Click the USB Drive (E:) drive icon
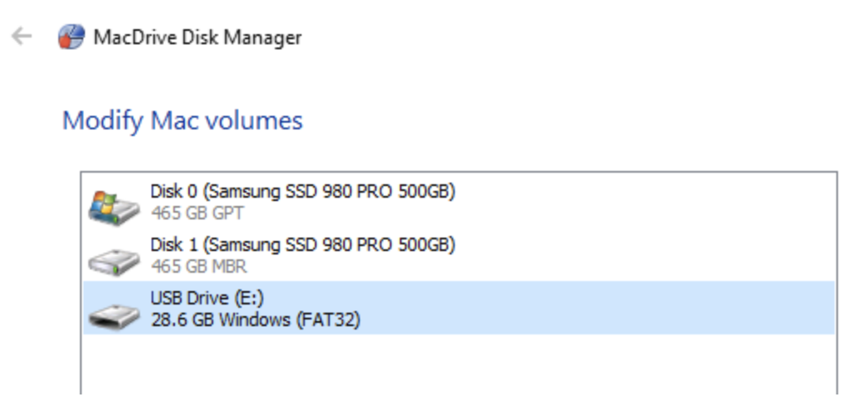Image resolution: width=868 pixels, height=412 pixels. (114, 315)
